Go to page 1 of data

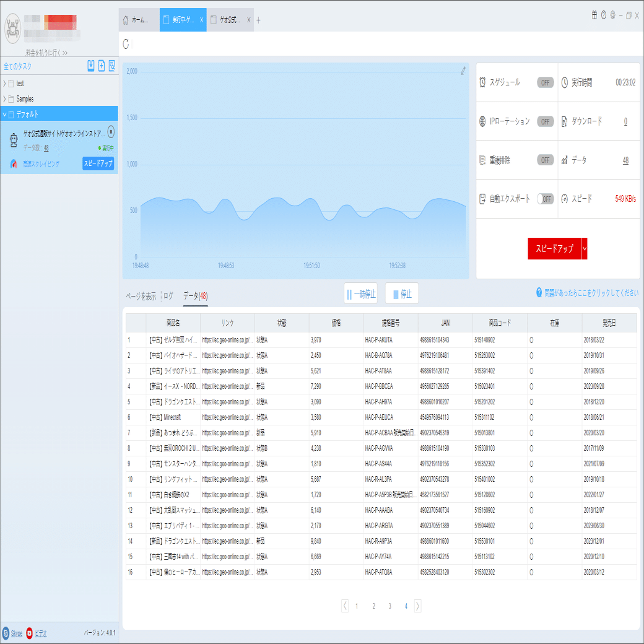(357, 606)
